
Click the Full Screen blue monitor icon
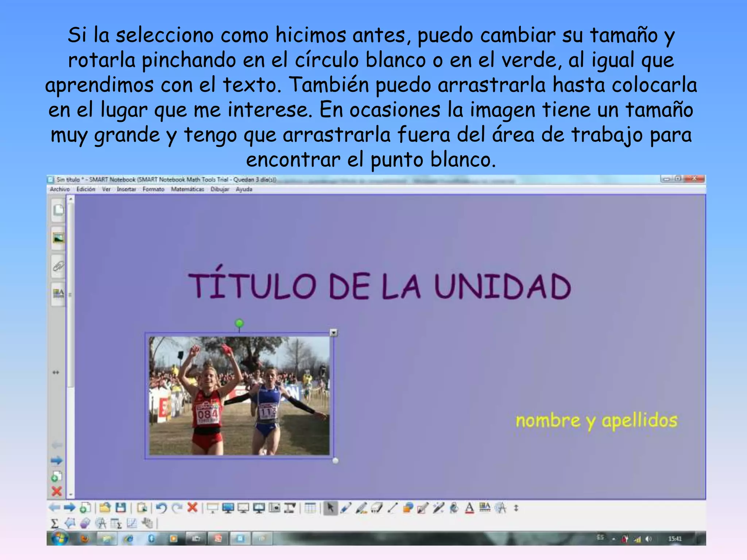point(228,508)
